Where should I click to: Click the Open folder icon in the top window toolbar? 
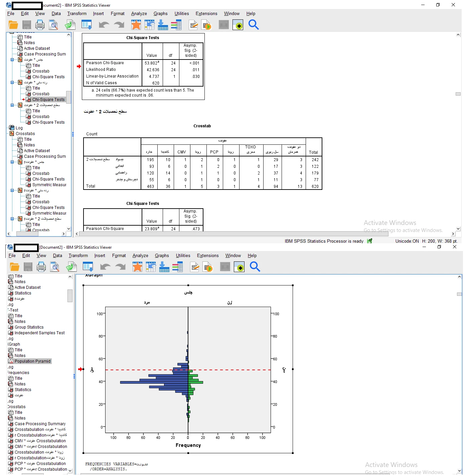coord(13,25)
